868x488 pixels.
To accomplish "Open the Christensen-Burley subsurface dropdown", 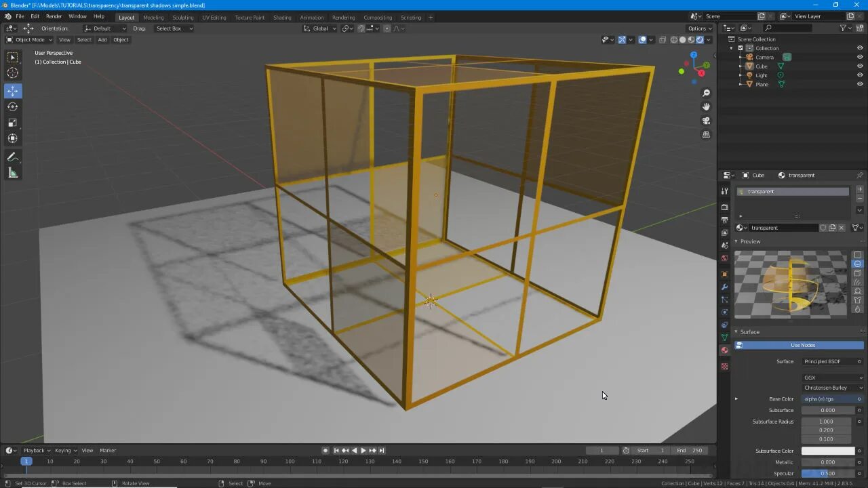I will pyautogui.click(x=832, y=388).
